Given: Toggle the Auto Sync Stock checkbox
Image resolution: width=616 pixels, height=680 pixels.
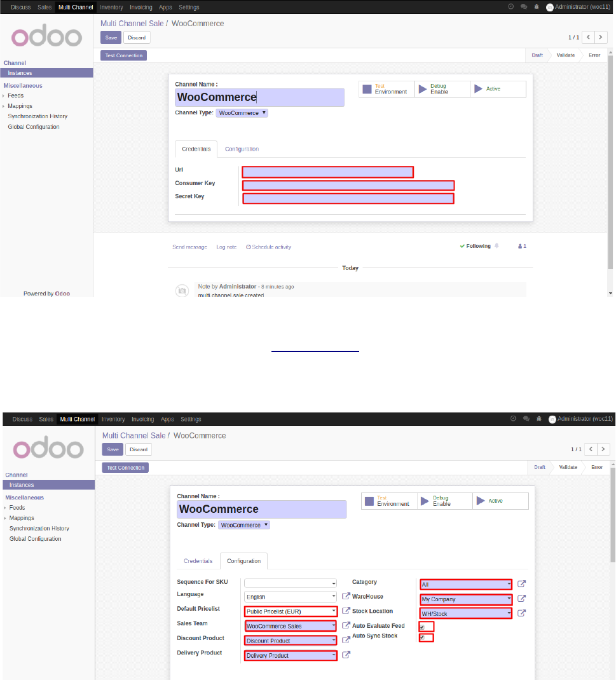Looking at the screenshot, I should point(422,637).
